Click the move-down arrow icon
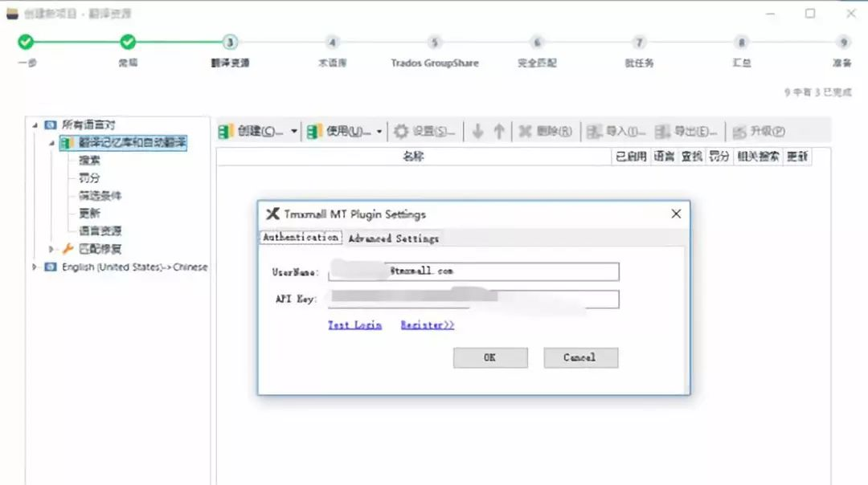The width and height of the screenshot is (868, 485). point(478,131)
